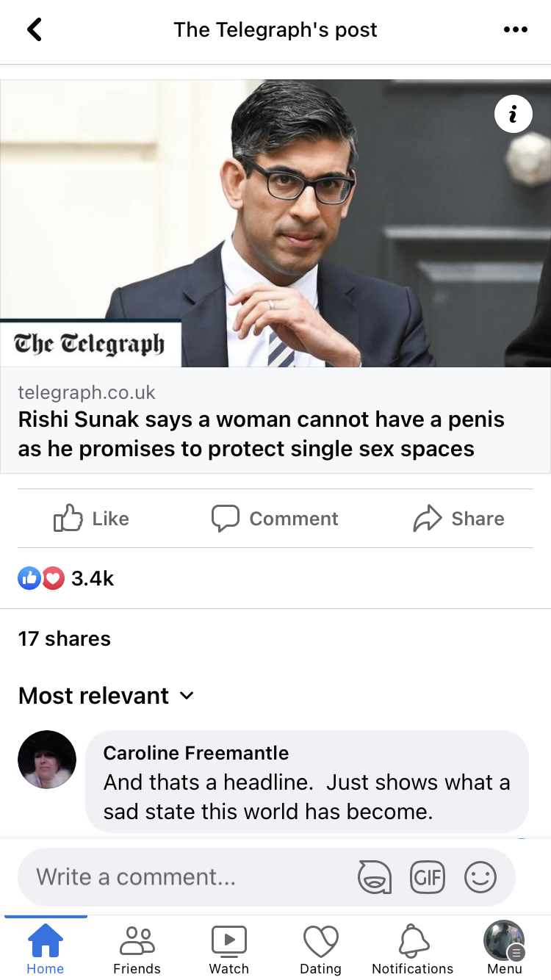
Task: Open Caroline Freemantle's profile name link
Action: pyautogui.click(x=196, y=753)
